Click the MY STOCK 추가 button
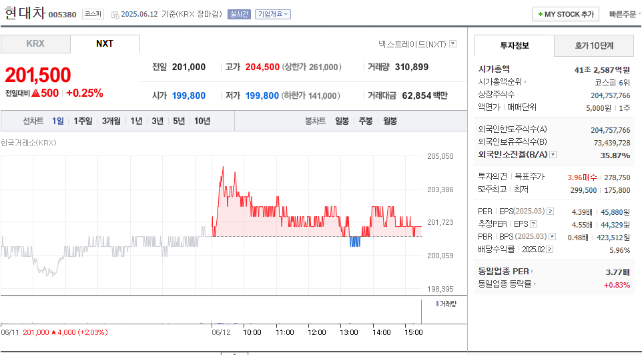Screen dimensions: 644x355 (x=565, y=15)
